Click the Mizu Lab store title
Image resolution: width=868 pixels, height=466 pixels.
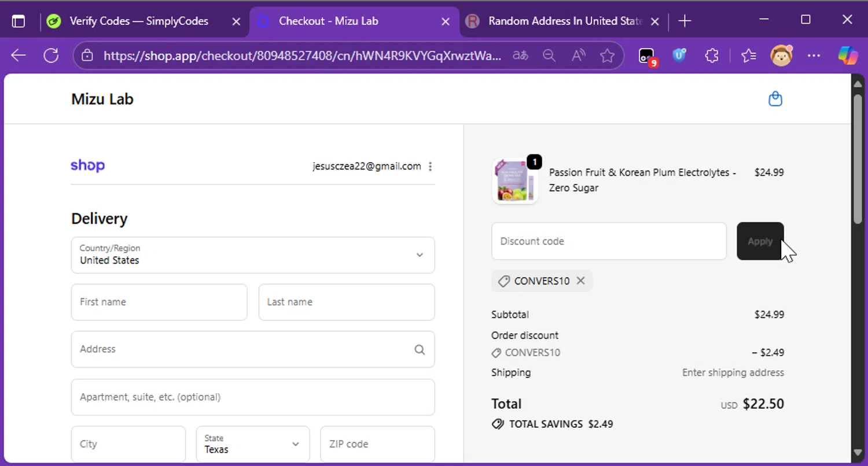102,99
